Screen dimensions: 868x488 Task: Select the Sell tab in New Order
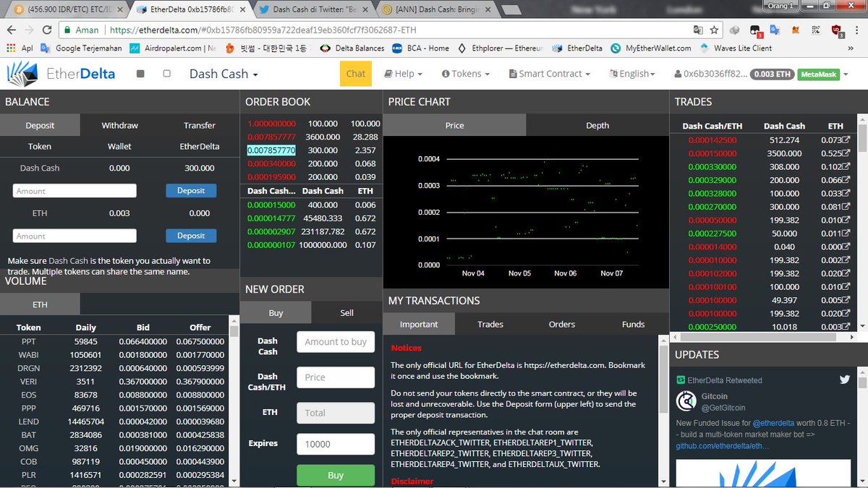coord(347,312)
